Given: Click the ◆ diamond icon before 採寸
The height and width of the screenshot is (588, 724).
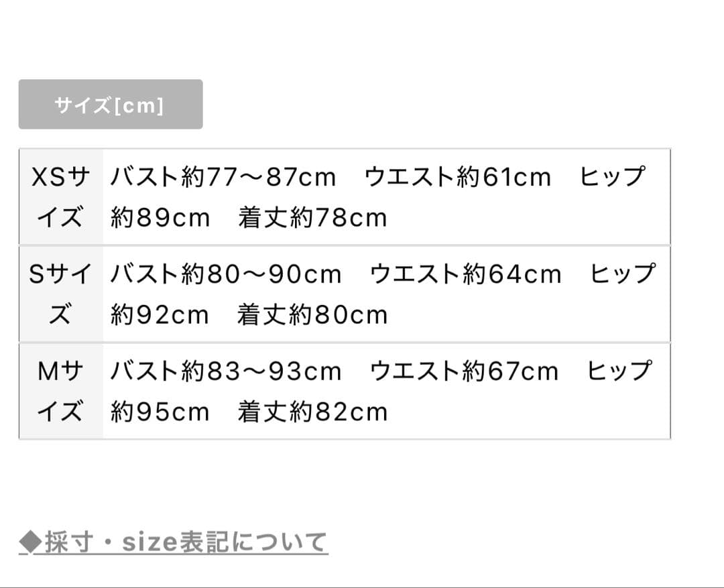Looking at the screenshot, I should coord(31,542).
